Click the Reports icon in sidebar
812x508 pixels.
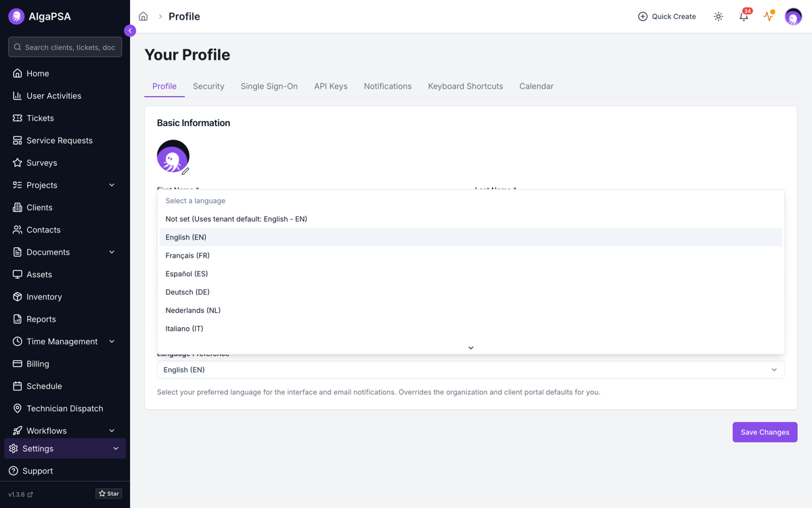(x=18, y=319)
